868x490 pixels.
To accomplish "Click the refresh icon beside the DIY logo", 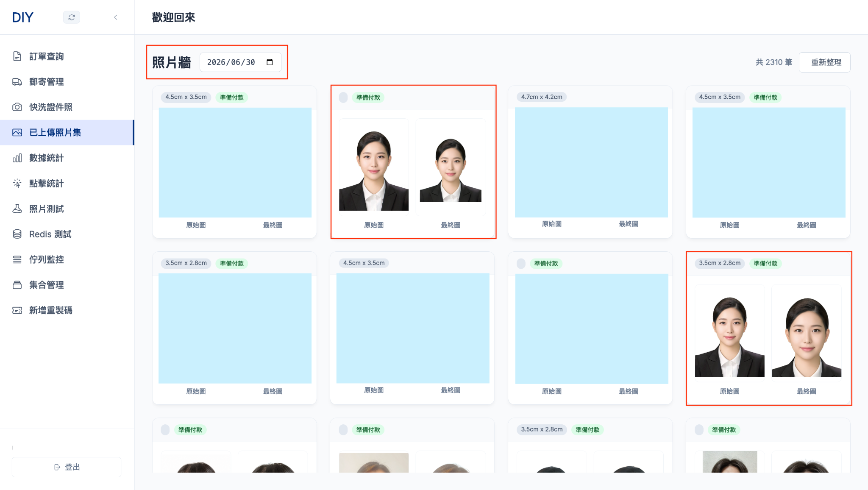I will [x=72, y=17].
